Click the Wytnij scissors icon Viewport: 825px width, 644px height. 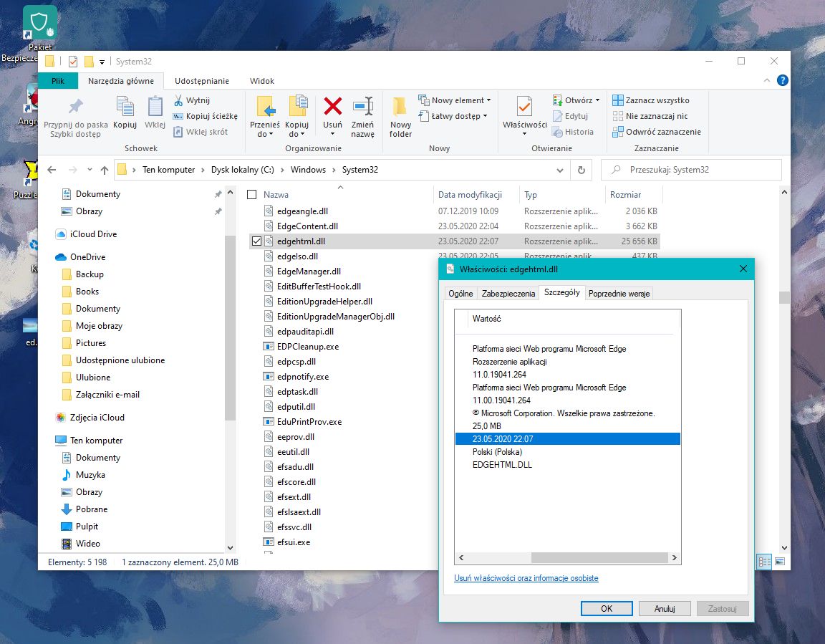[x=178, y=100]
